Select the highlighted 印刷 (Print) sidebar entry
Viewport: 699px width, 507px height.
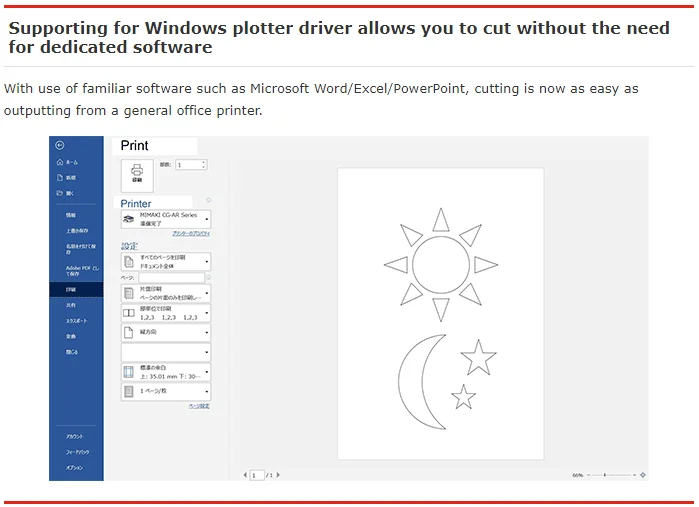76,289
